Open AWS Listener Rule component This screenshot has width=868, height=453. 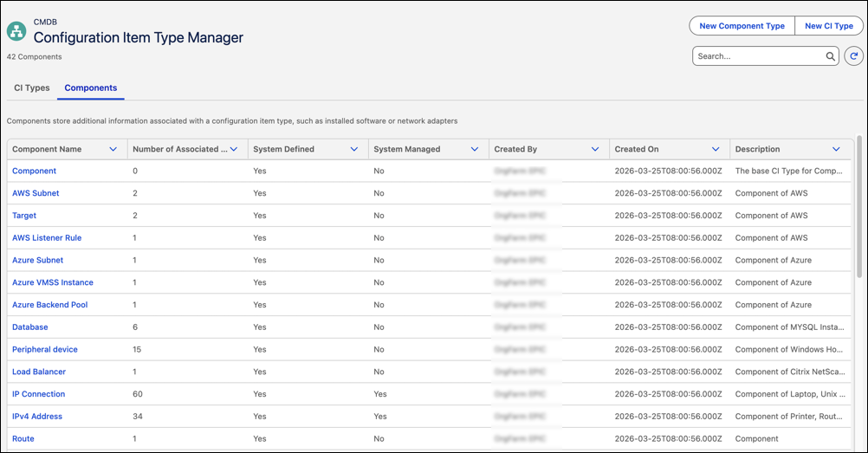pos(47,237)
